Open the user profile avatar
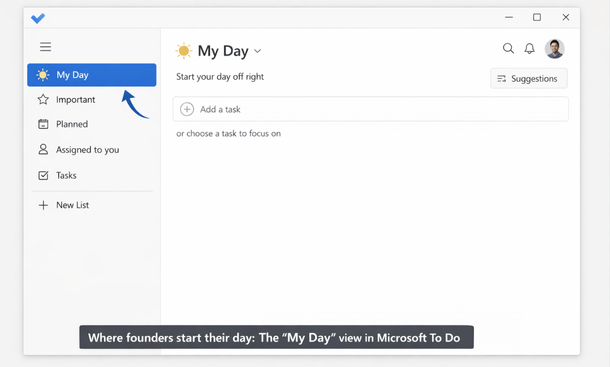This screenshot has height=367, width=610. pos(554,49)
